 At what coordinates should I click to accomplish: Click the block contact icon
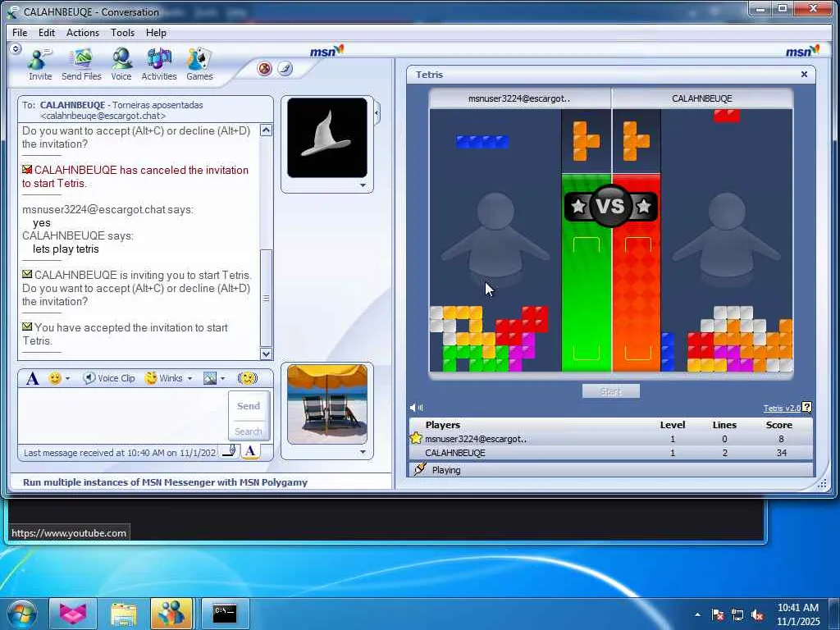click(265, 69)
